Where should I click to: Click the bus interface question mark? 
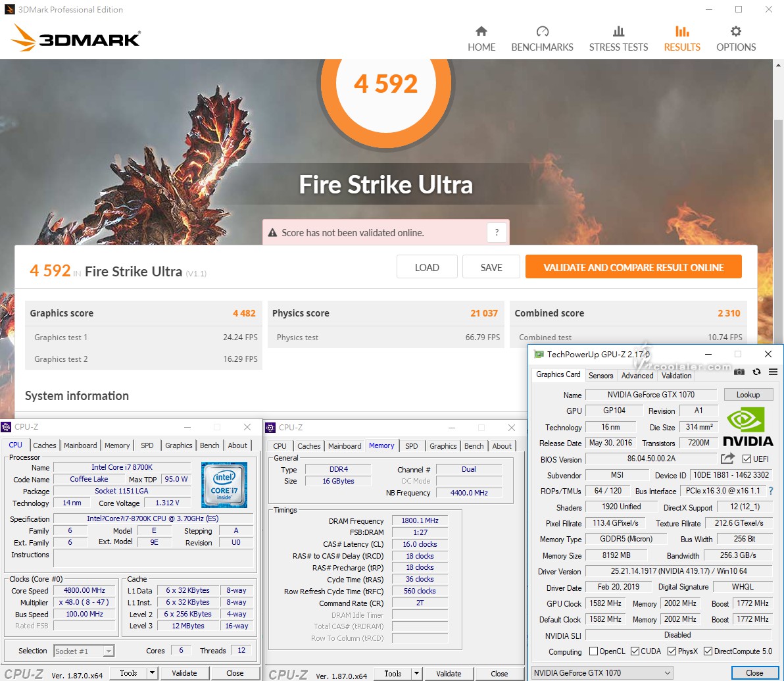(x=771, y=491)
